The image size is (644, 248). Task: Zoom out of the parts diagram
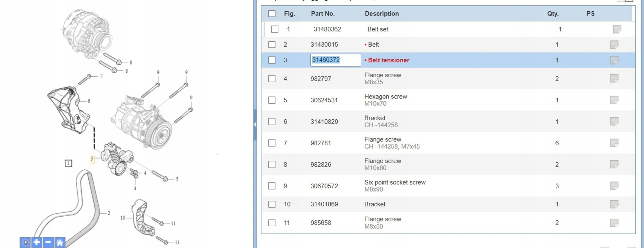[48, 242]
